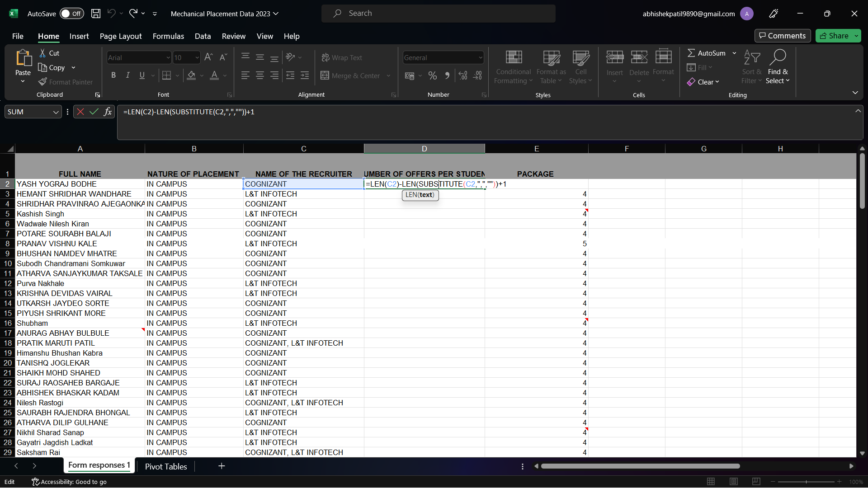The image size is (868, 488).
Task: Toggle Bold formatting
Action: [113, 75]
